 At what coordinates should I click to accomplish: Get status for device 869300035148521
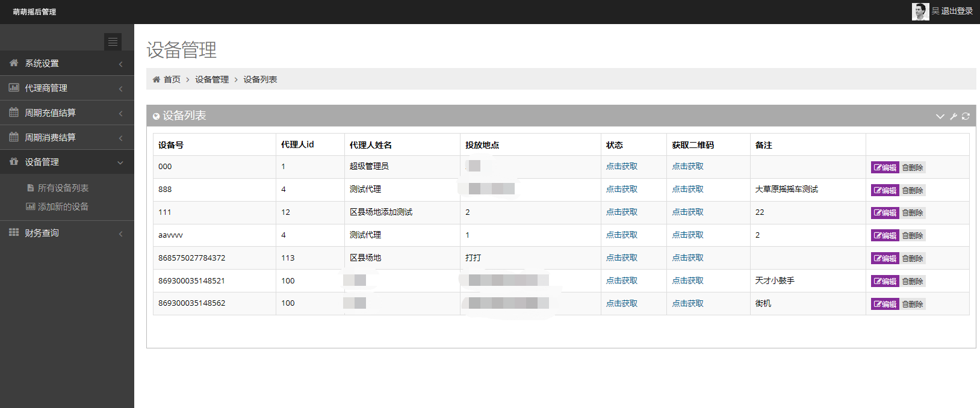pos(622,280)
